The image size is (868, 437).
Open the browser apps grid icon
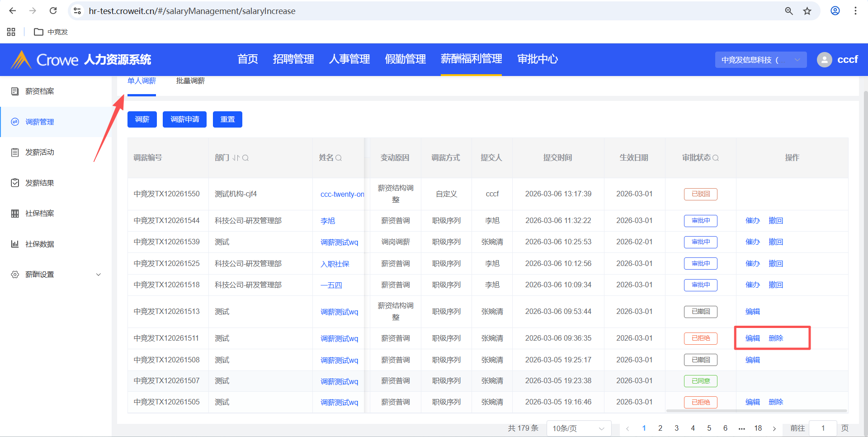pyautogui.click(x=11, y=32)
